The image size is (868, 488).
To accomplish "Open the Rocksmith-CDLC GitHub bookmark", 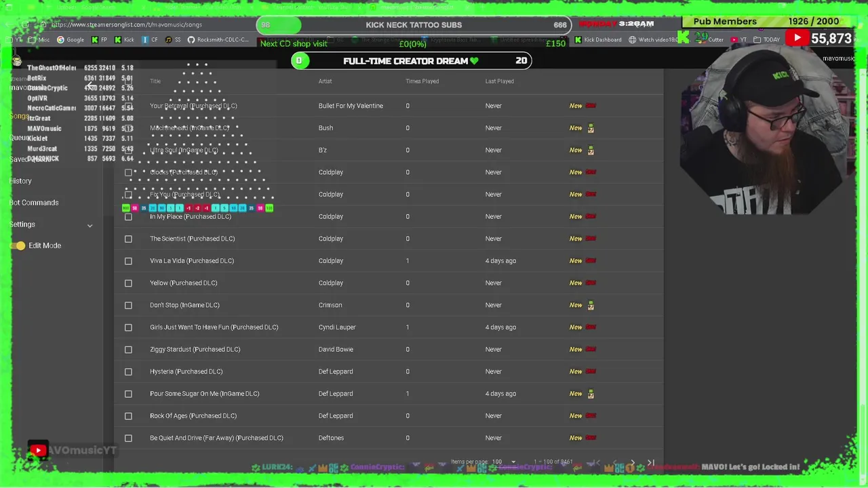I will (x=218, y=40).
